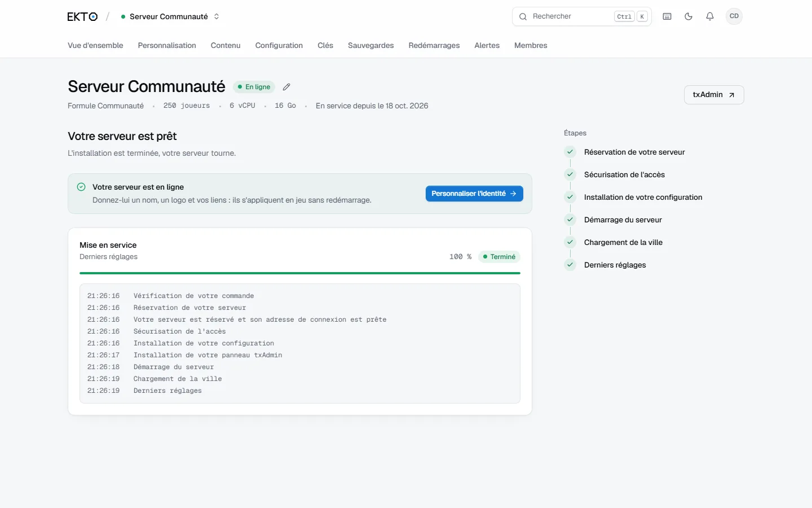The image size is (812, 508).
Task: Click the Personnaliser l'identité button
Action: coord(474,194)
